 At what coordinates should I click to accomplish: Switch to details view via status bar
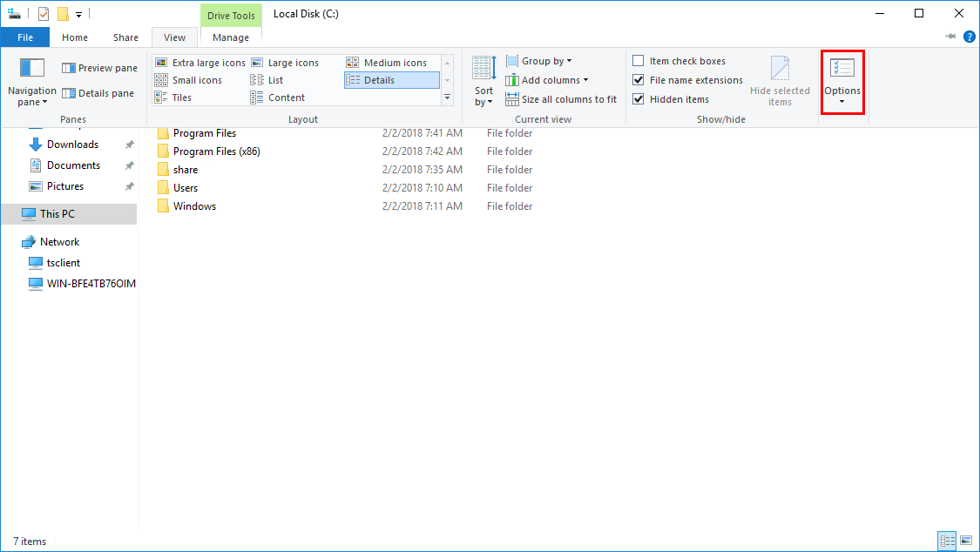point(948,541)
